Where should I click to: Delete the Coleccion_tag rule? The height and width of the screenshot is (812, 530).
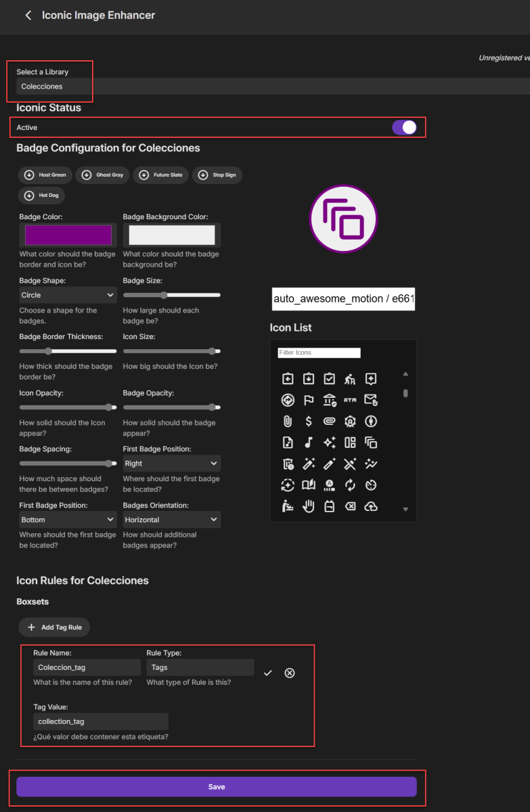290,673
